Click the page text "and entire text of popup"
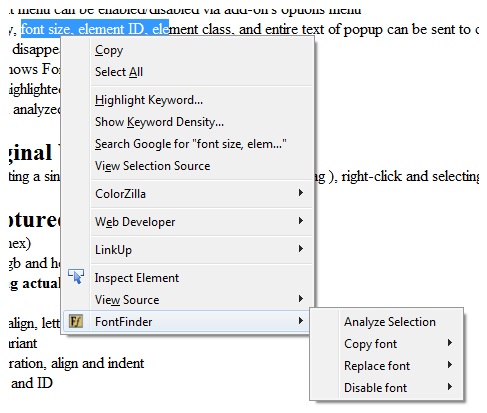This screenshot has height=413, width=487. 310,30
